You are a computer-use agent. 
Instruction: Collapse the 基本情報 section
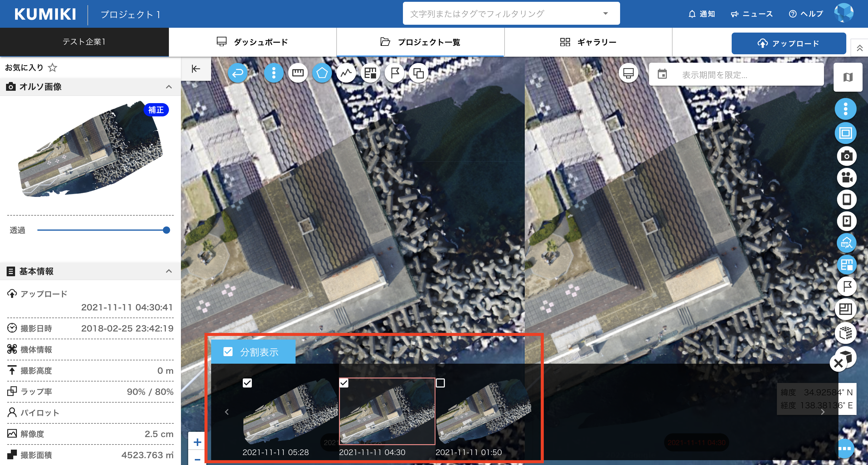coord(169,271)
